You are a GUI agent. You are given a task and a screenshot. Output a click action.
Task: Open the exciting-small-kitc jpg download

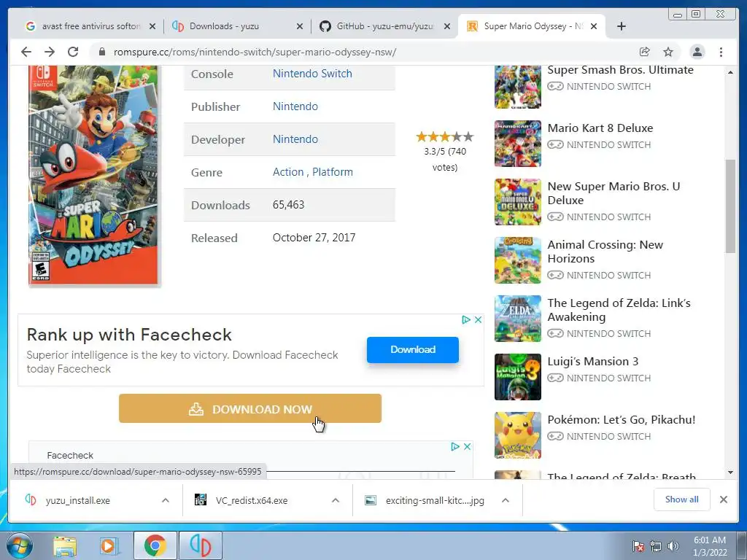tap(425, 500)
